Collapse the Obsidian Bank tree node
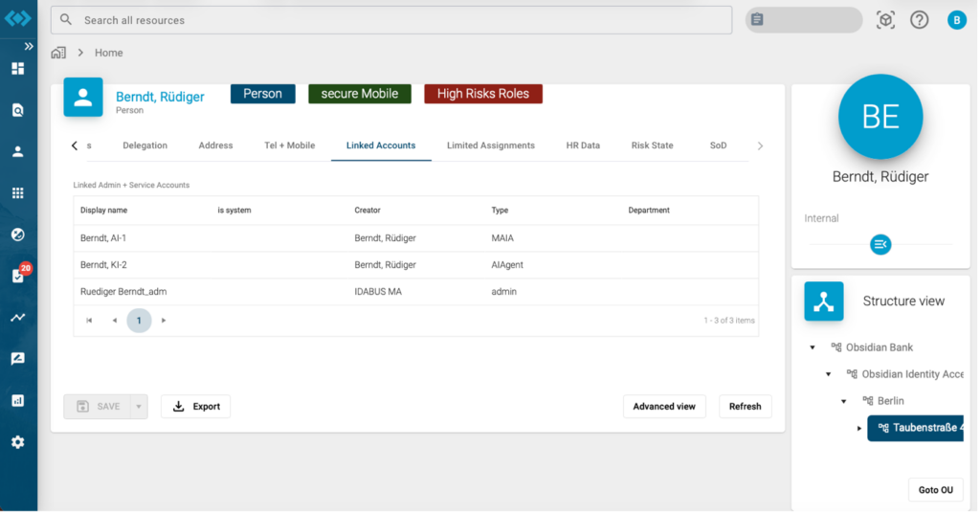The height and width of the screenshot is (513, 980). click(x=813, y=347)
